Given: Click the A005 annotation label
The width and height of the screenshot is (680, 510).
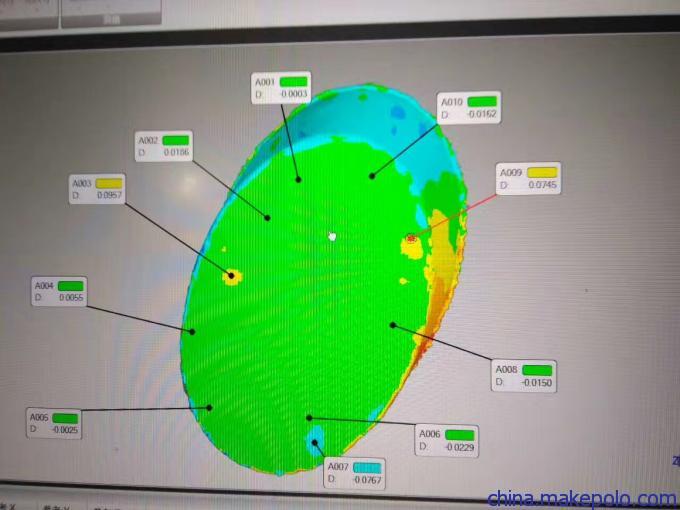Looking at the screenshot, I should tap(54, 424).
